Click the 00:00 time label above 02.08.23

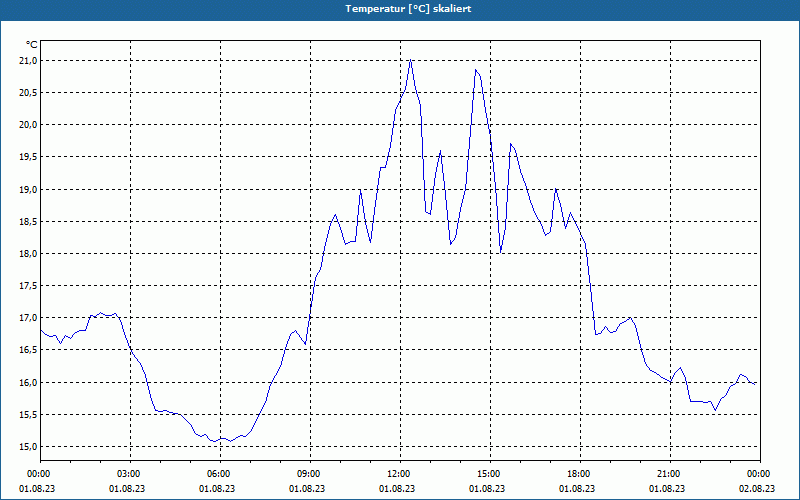[x=757, y=474]
